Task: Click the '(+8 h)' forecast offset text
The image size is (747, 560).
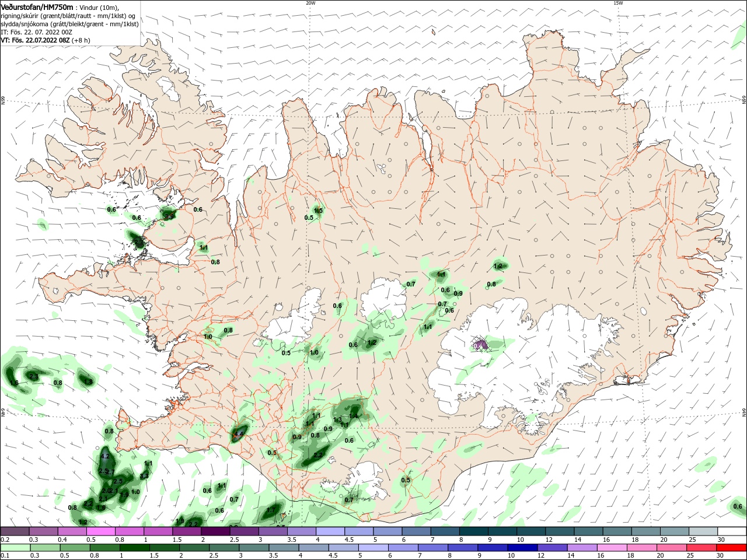Action: click(81, 40)
